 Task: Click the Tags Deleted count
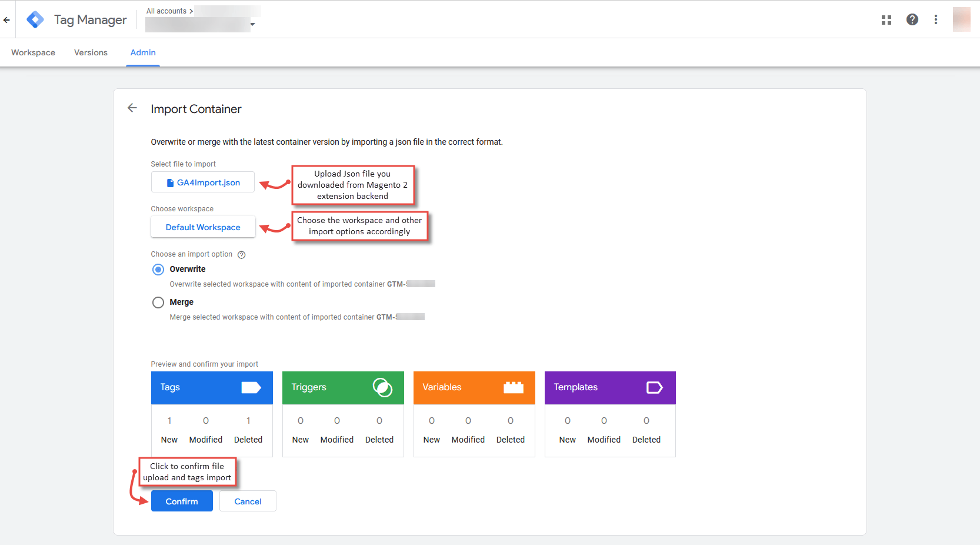248,421
